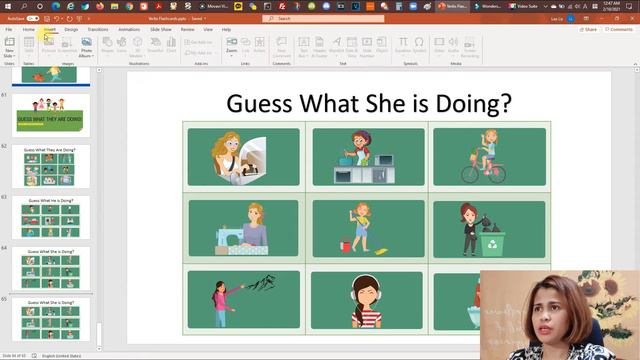Screen dimensions: 640x360
Task: Click the Action tool in the Links group
Action: point(260,45)
